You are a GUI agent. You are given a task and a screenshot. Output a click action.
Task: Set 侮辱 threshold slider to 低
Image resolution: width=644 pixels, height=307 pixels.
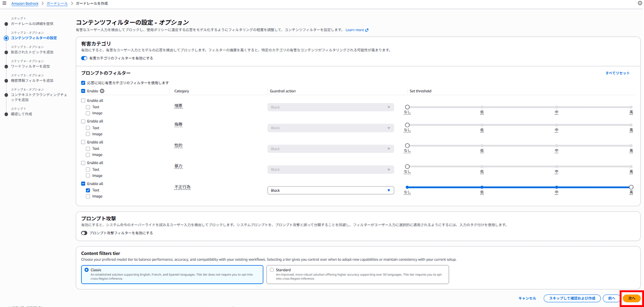point(482,125)
